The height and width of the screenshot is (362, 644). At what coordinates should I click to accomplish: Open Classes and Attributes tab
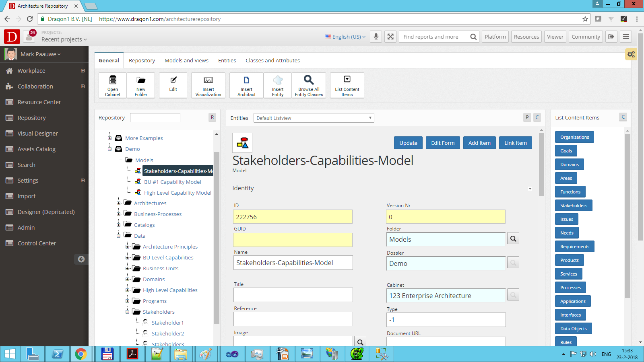(x=272, y=61)
